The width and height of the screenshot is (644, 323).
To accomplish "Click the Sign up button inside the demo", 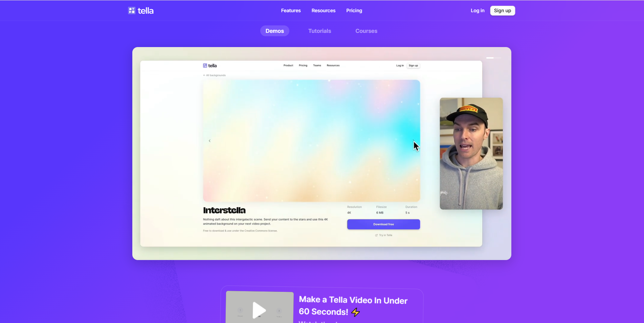I will [413, 65].
